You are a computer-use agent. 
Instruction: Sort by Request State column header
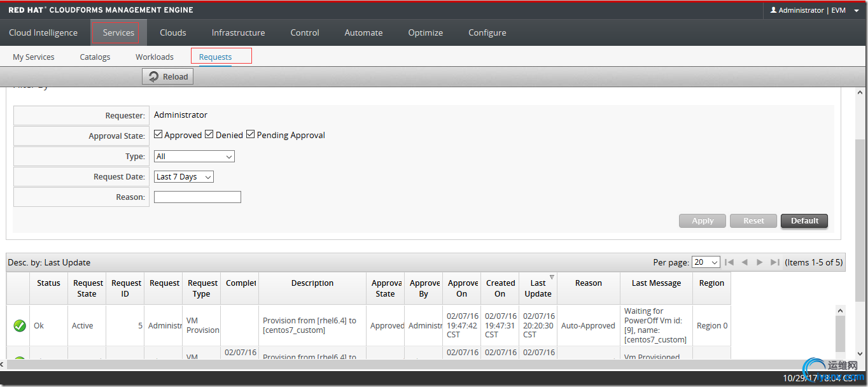click(x=87, y=288)
